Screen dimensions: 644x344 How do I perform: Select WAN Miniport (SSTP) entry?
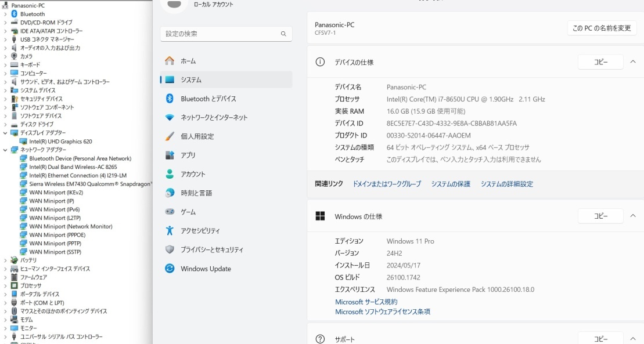click(x=55, y=252)
